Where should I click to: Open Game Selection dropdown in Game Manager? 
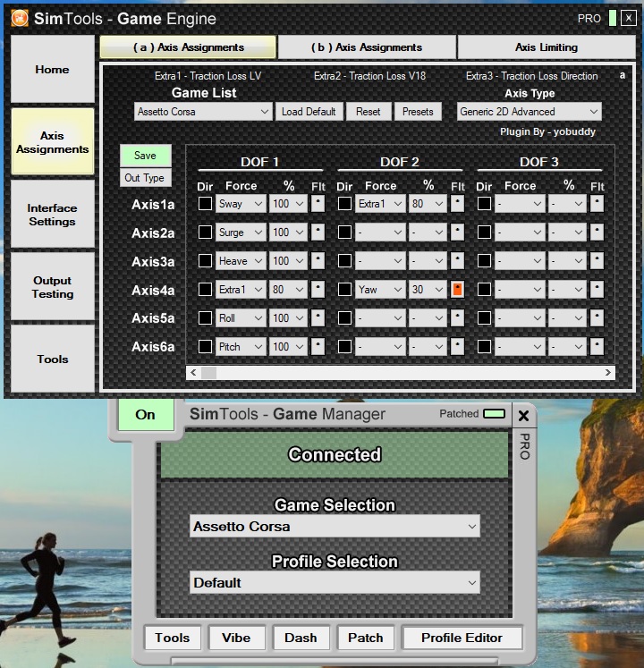pos(335,526)
